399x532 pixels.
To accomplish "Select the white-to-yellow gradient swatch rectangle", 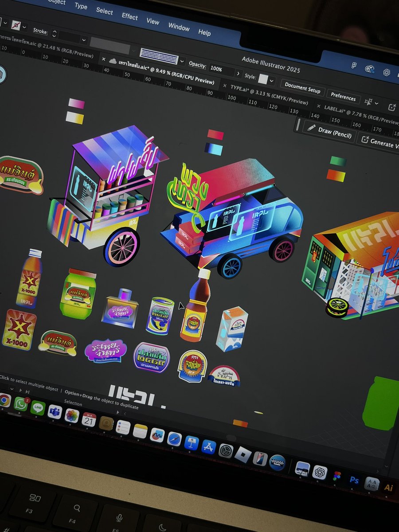I will point(74,118).
